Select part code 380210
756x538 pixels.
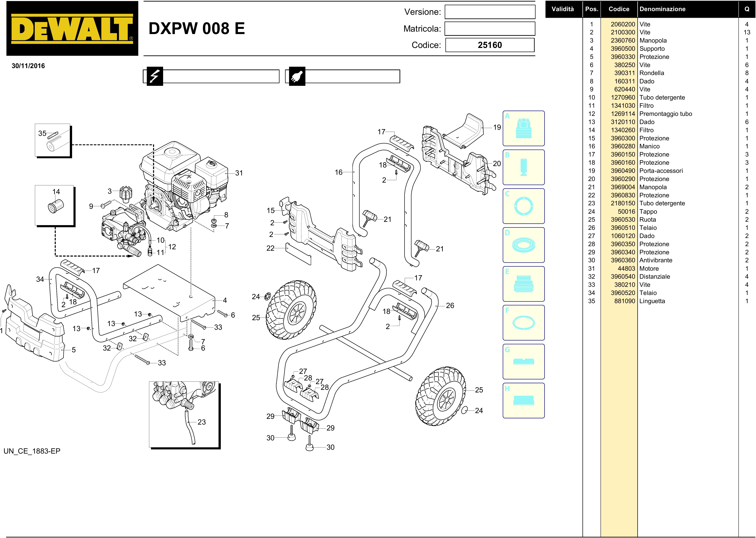624,285
